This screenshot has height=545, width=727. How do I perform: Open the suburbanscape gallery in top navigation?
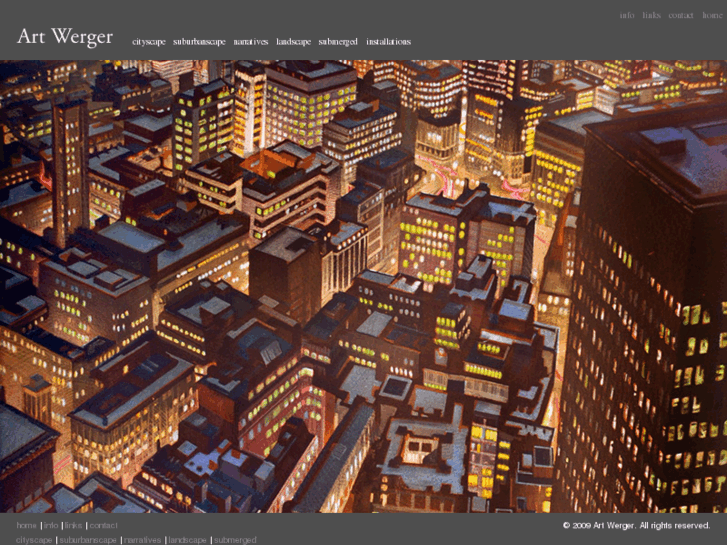tap(199, 42)
